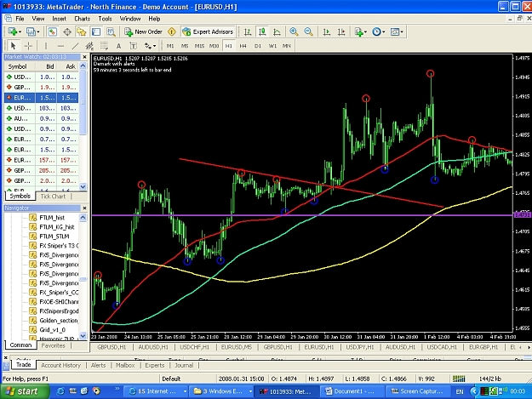
Task: Select the Horizontal Line drawing tool
Action: click(x=60, y=46)
